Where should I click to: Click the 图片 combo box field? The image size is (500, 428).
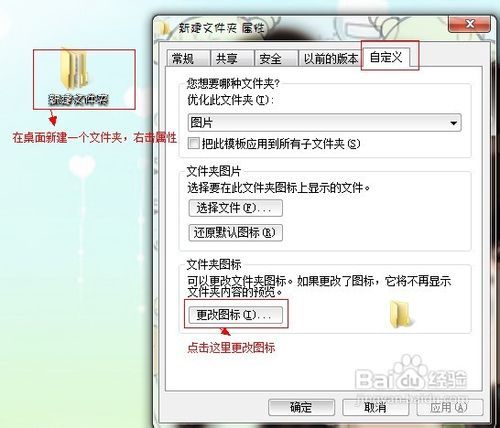(324, 123)
